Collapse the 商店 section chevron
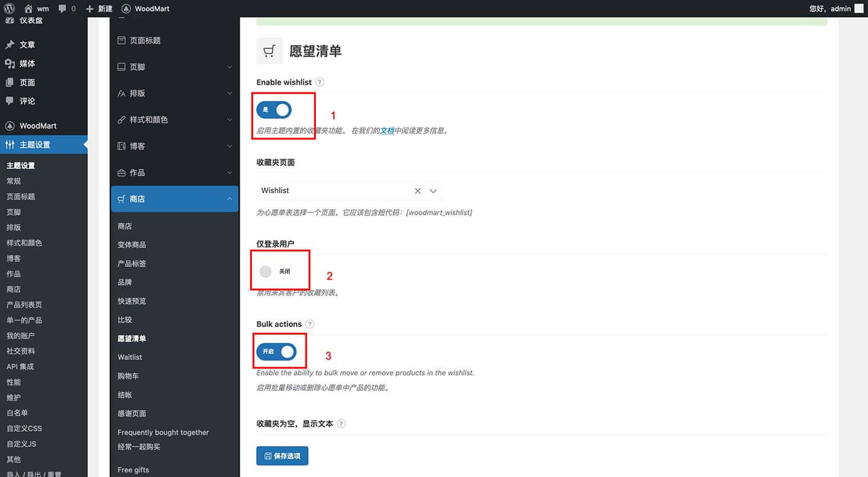This screenshot has height=477, width=868. point(230,199)
